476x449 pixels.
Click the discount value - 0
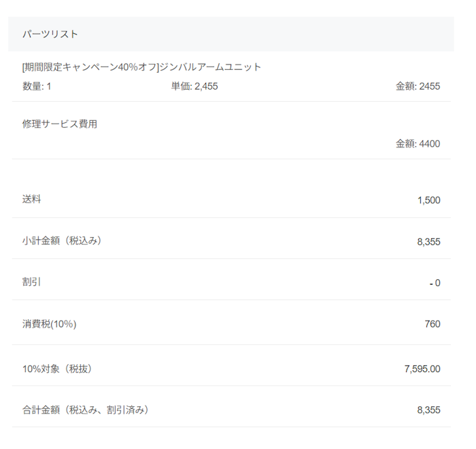click(x=435, y=283)
